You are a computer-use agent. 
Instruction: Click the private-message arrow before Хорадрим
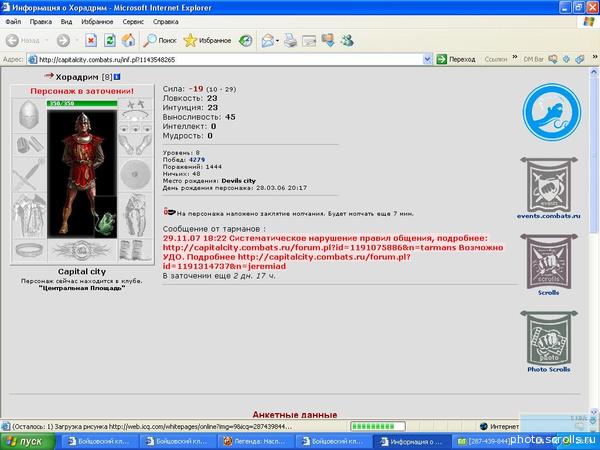tap(49, 76)
